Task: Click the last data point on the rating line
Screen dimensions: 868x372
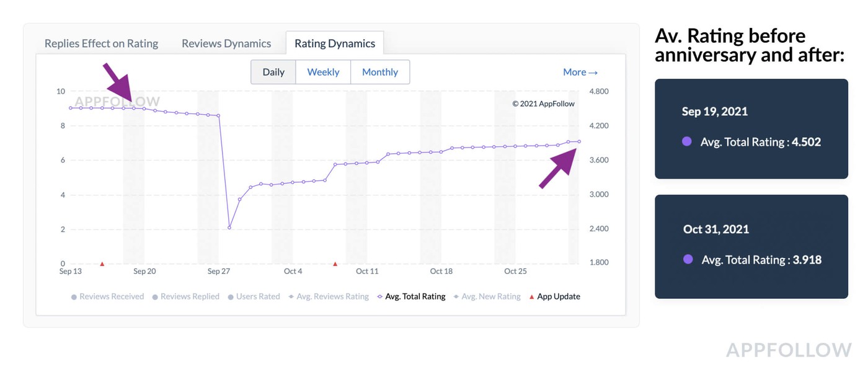Action: point(579,141)
